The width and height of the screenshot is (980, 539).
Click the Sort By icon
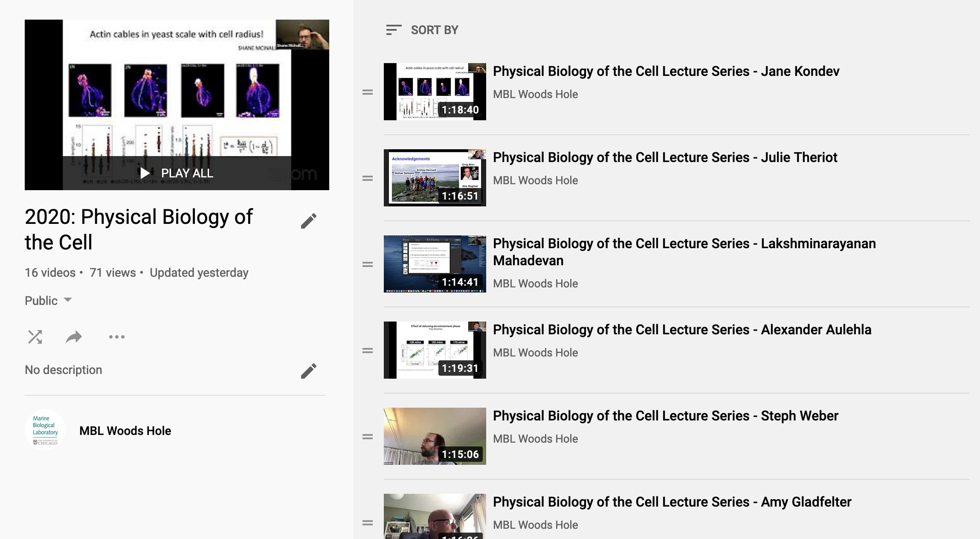[393, 30]
